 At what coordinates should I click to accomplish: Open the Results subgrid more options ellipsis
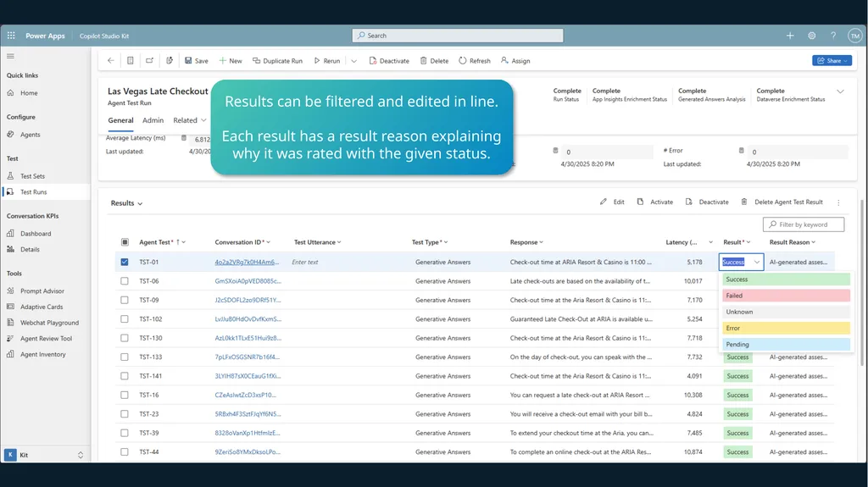pyautogui.click(x=838, y=202)
